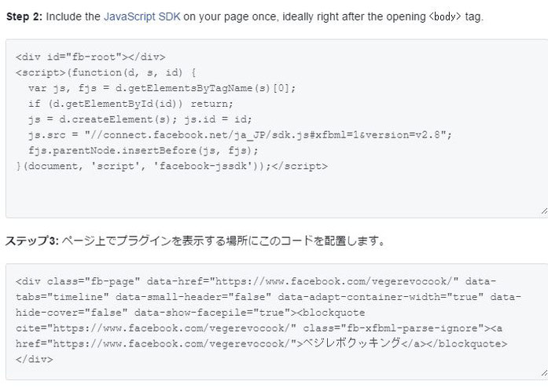
Task: Click the resize handle of plugin code box
Action: (544, 373)
